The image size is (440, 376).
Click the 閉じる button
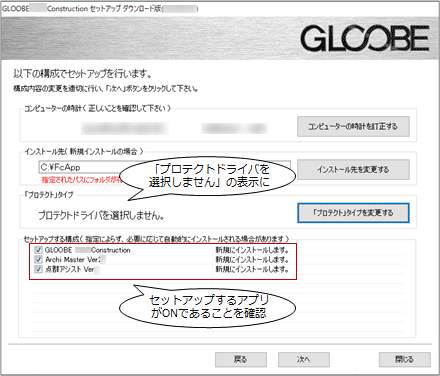[404, 359]
